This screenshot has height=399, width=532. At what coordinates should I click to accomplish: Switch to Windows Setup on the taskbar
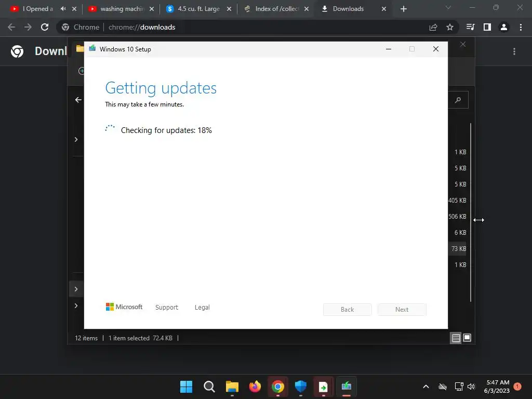click(x=346, y=387)
